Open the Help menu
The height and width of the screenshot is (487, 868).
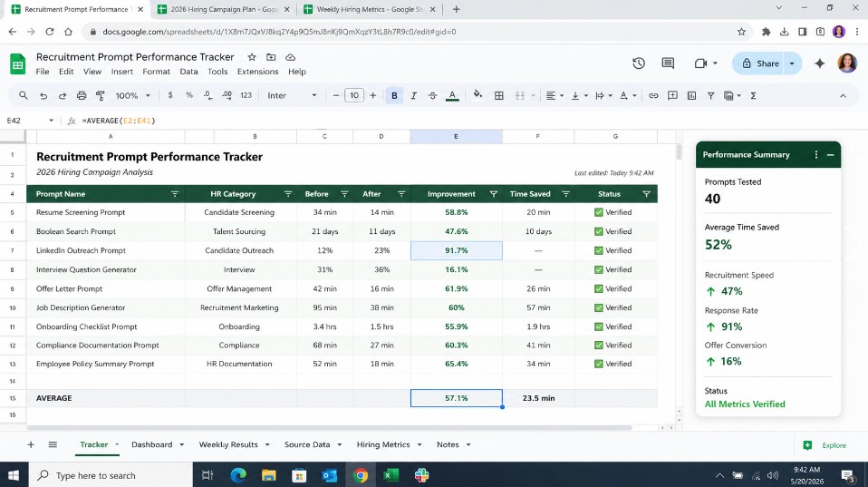coord(296,72)
